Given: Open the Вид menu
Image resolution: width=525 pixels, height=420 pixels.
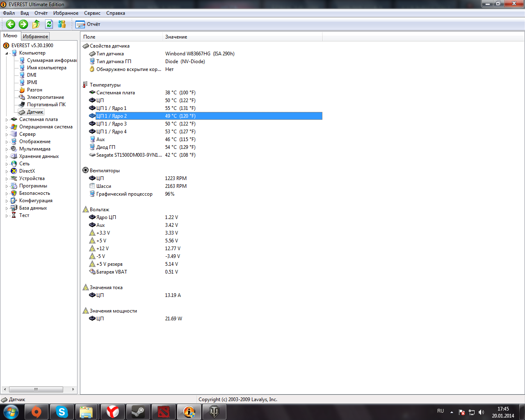Looking at the screenshot, I should point(25,13).
